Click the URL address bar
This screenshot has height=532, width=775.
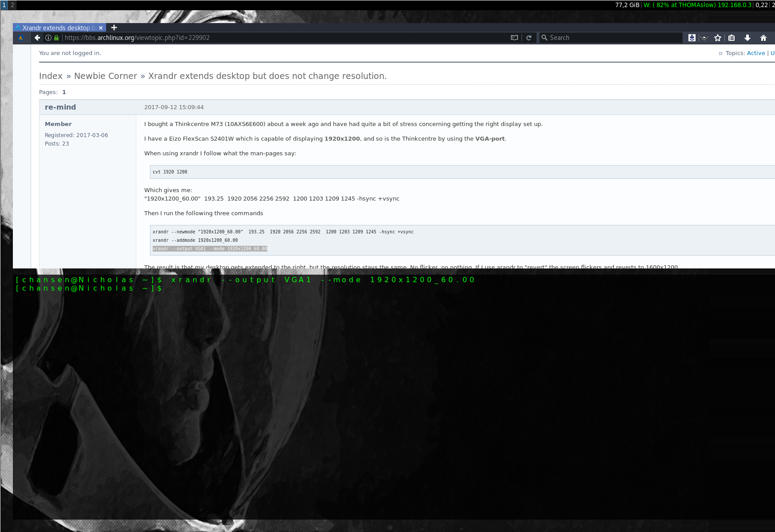tap(284, 38)
